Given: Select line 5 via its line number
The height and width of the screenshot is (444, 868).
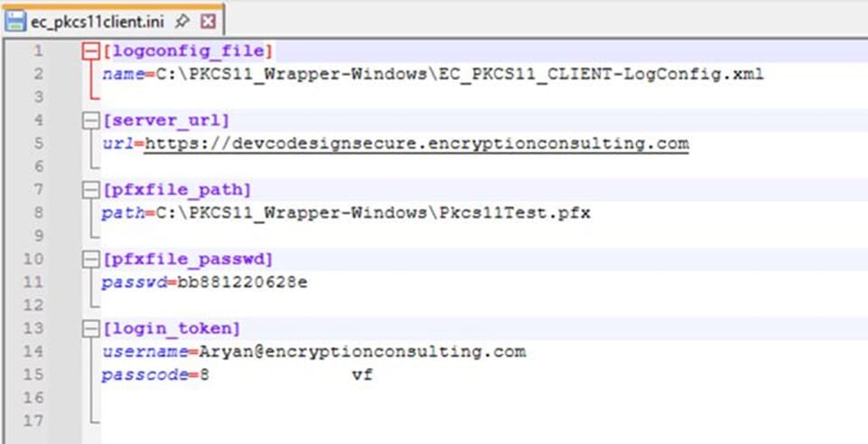Looking at the screenshot, I should (38, 143).
